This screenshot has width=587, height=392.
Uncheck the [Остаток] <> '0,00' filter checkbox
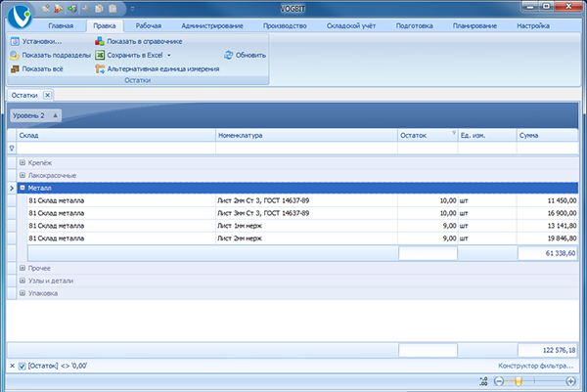point(23,365)
